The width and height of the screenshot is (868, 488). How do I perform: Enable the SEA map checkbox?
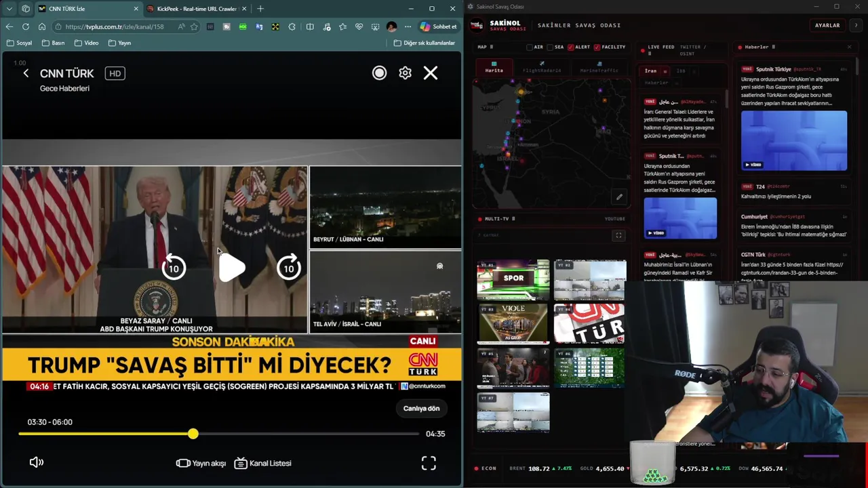(x=550, y=47)
